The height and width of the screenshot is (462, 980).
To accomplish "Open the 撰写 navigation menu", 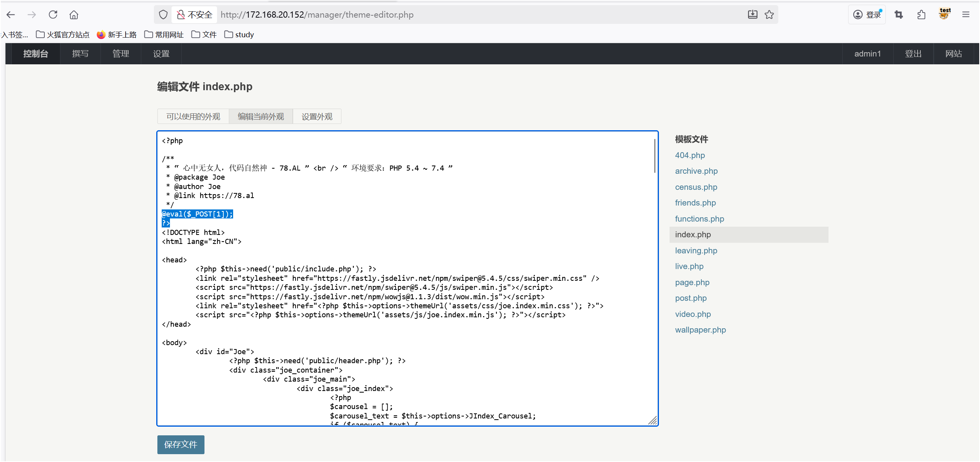I will [80, 54].
